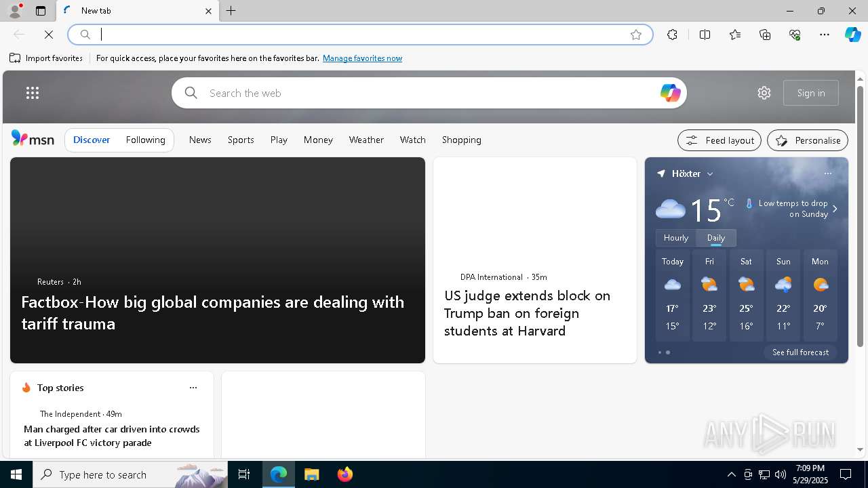Viewport: 868px width, 488px height.
Task: Open Settings and more ellipsis menu
Action: coord(825,35)
